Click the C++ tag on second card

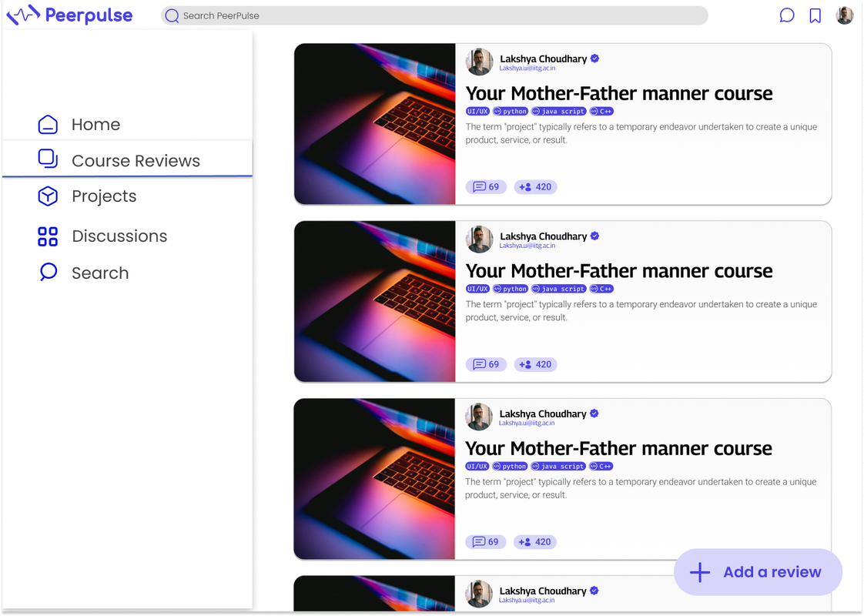[601, 289]
